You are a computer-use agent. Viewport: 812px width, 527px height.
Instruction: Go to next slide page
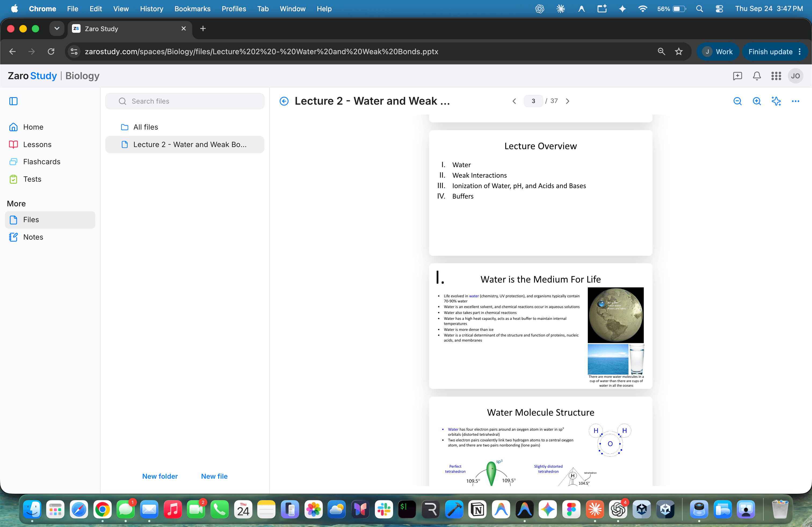(x=567, y=101)
